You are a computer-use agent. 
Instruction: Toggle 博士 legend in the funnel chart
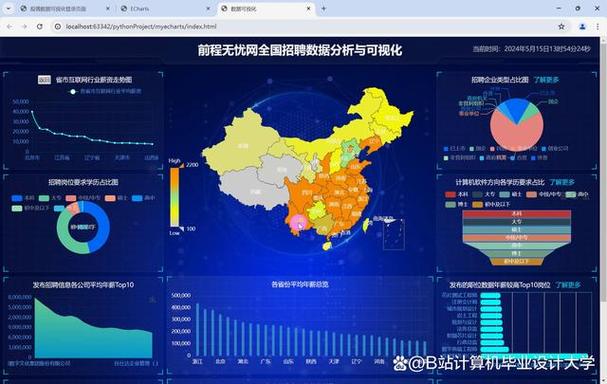(x=456, y=204)
